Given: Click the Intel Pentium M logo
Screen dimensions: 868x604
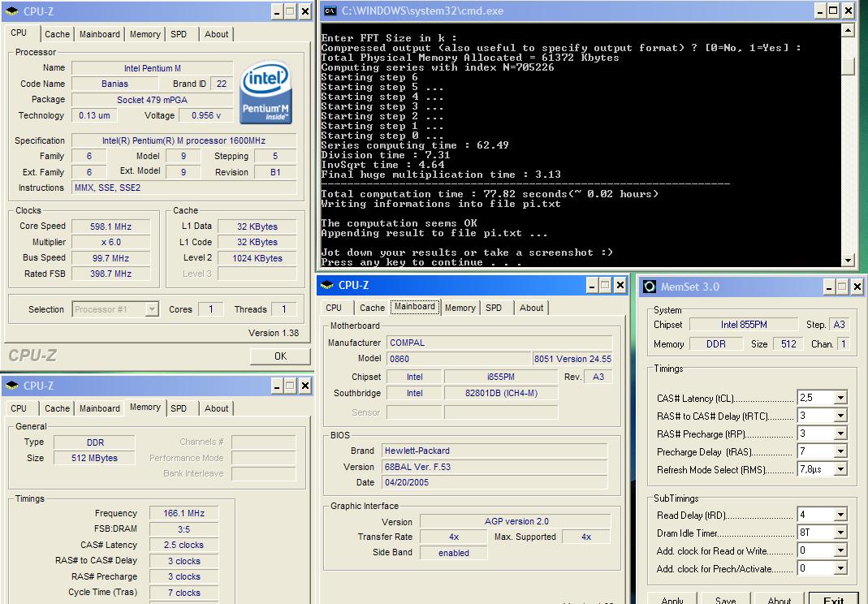Looking at the screenshot, I should 266,93.
